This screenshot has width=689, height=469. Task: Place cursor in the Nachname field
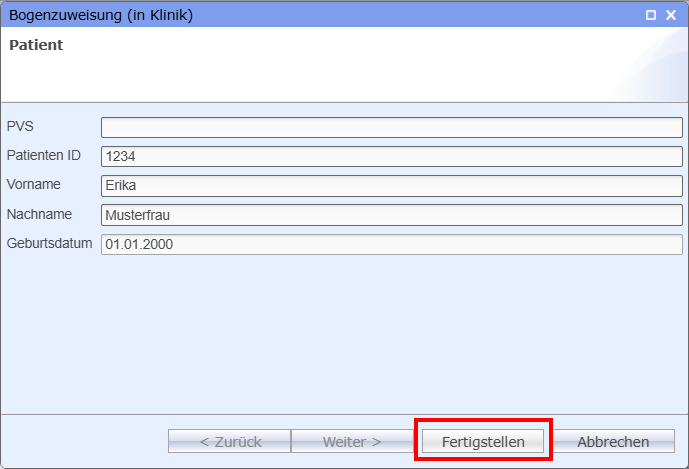(392, 215)
